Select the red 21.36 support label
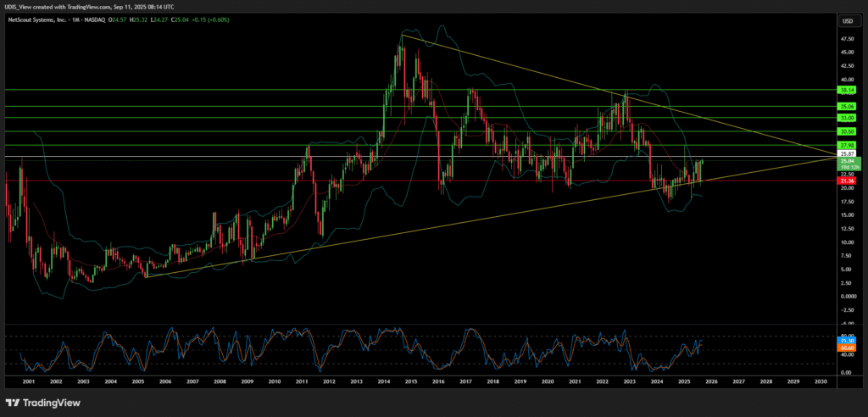The width and height of the screenshot is (868, 417). click(x=847, y=181)
